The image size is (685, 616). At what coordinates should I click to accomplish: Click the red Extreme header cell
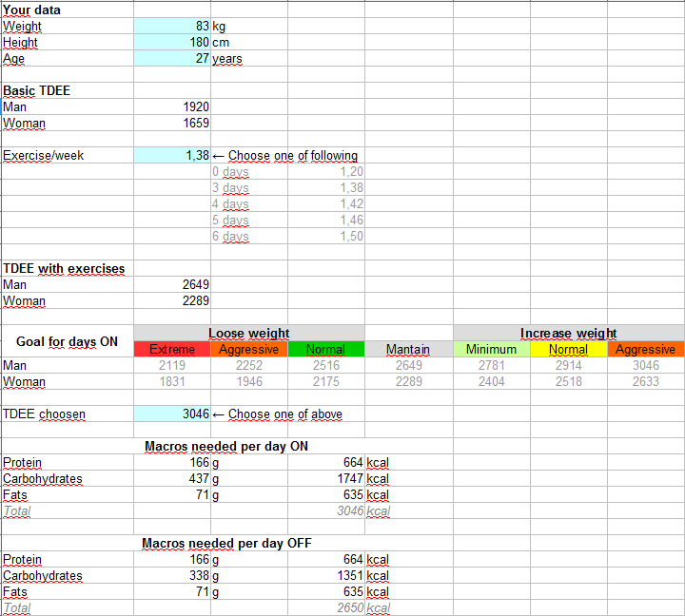click(x=172, y=350)
